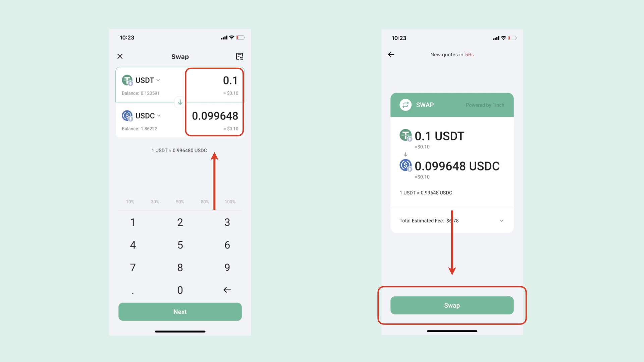Click the Swap confirmation button
The height and width of the screenshot is (362, 644).
451,305
